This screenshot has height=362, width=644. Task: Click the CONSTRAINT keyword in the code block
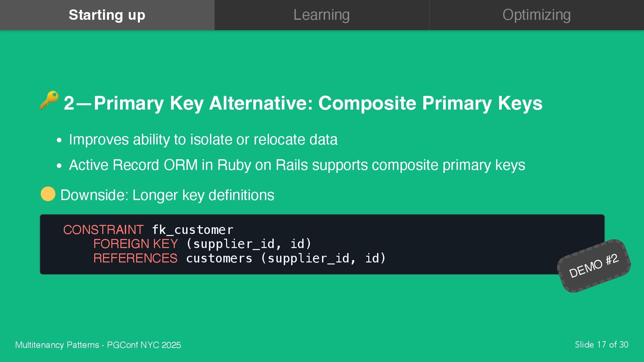[103, 230]
